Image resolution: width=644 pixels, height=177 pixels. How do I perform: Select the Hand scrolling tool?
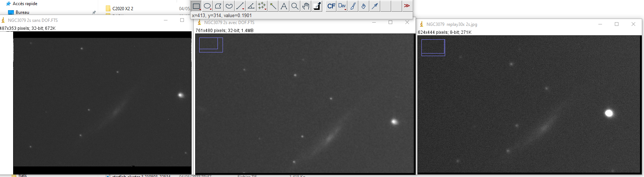[306, 6]
